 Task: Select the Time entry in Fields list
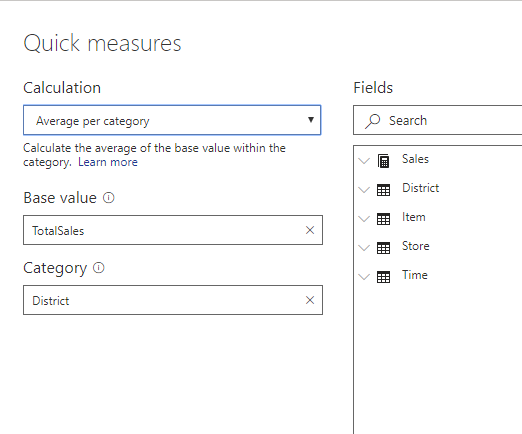point(415,275)
